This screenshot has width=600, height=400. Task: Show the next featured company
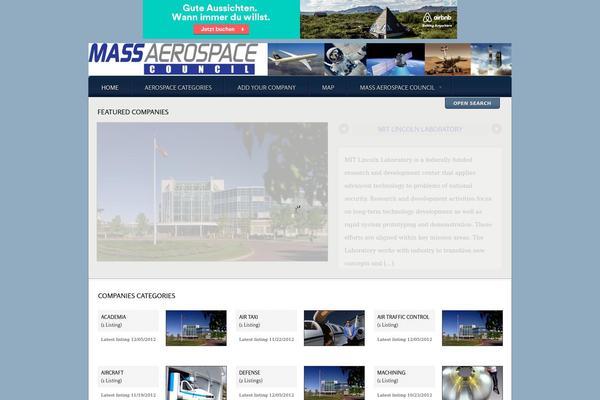click(496, 129)
